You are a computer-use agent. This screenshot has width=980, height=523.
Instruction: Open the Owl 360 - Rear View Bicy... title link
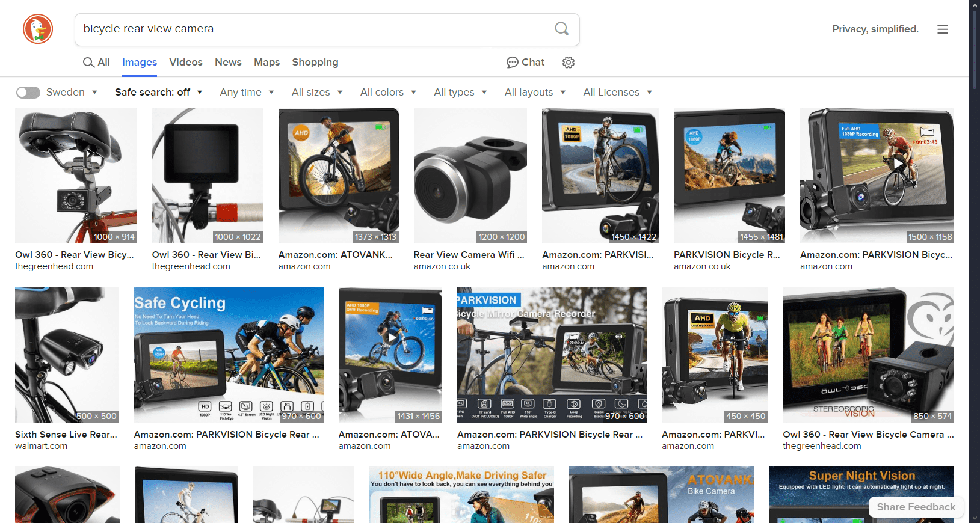click(x=75, y=255)
